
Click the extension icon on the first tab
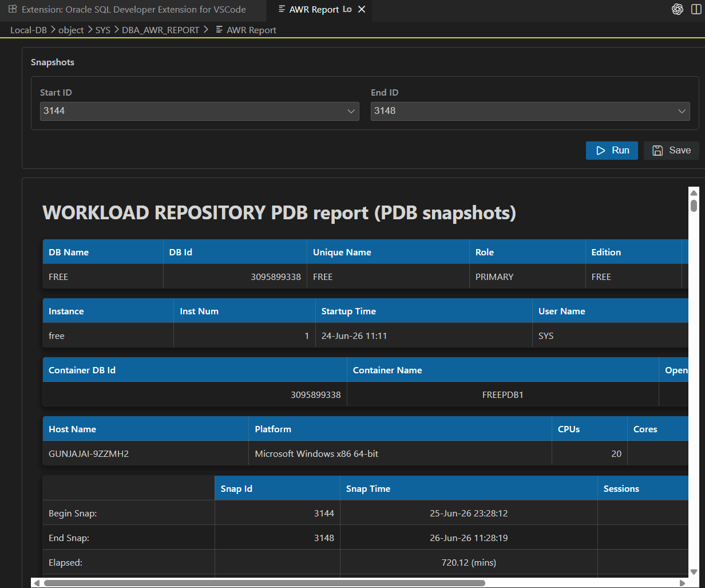12,9
